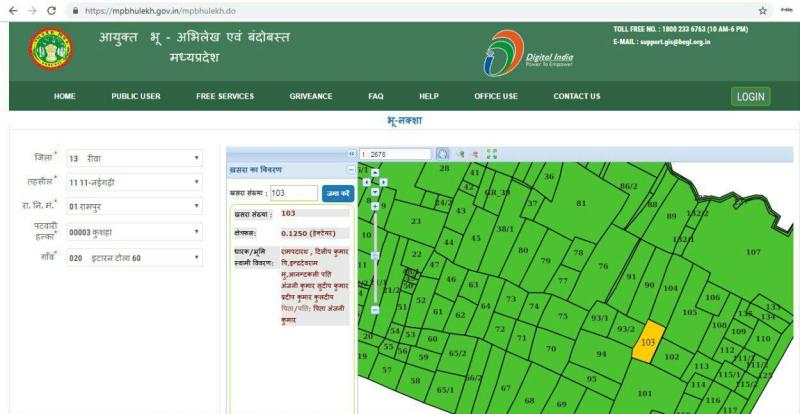Image resolution: width=800 pixels, height=414 pixels.
Task: Click the padlock icon in the address bar
Action: pos(76,11)
